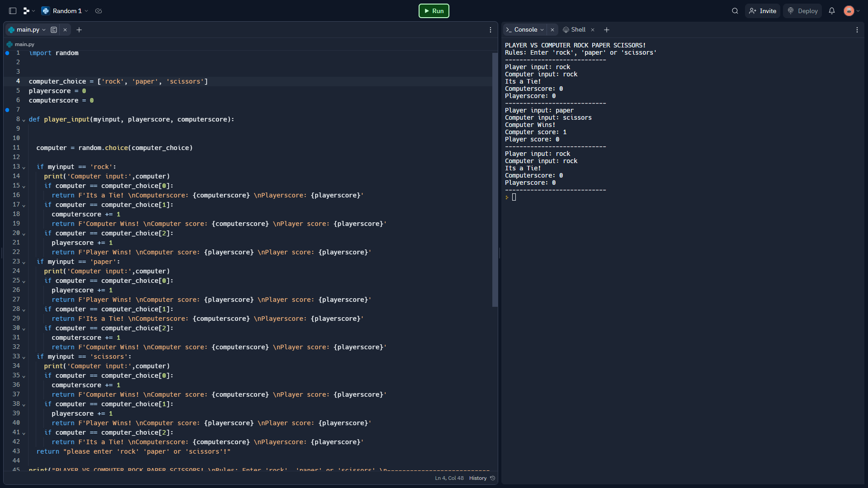The image size is (868, 488).
Task: Expand the Console tab dropdown chevron
Action: [x=542, y=30]
